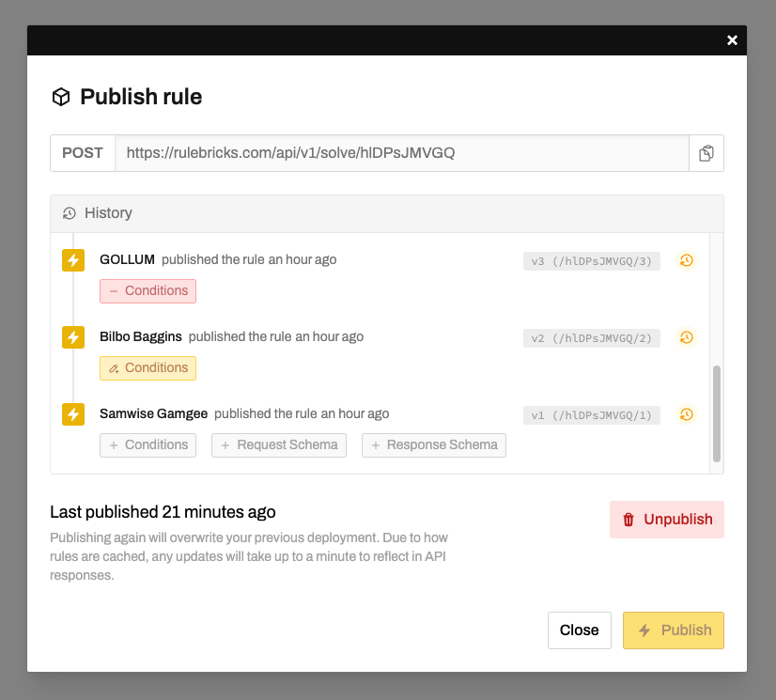
Task: Collapse the Conditions section under GOLLUM's publish
Action: [x=147, y=291]
